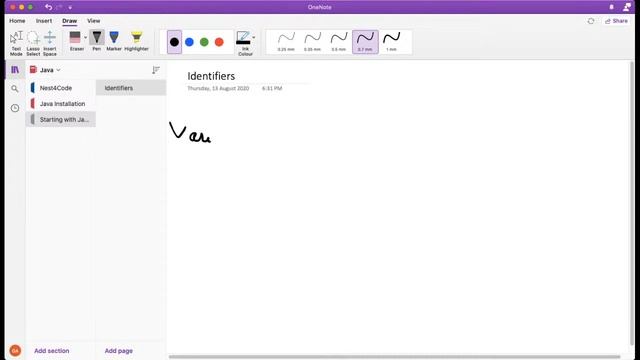Click the Undo arrow in title bar
640x360 pixels.
[49, 7]
